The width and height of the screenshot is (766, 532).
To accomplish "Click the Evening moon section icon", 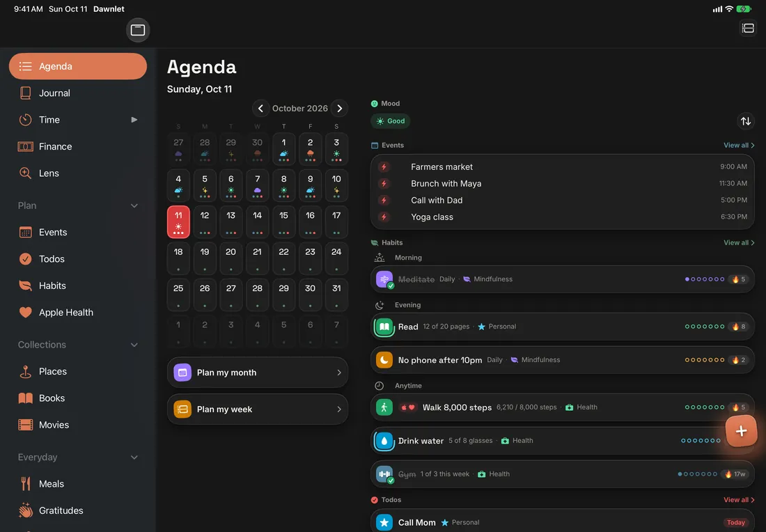I will (379, 305).
